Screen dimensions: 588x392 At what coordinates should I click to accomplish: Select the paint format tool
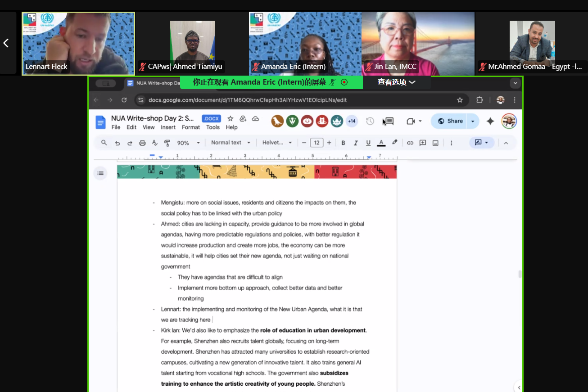point(167,143)
